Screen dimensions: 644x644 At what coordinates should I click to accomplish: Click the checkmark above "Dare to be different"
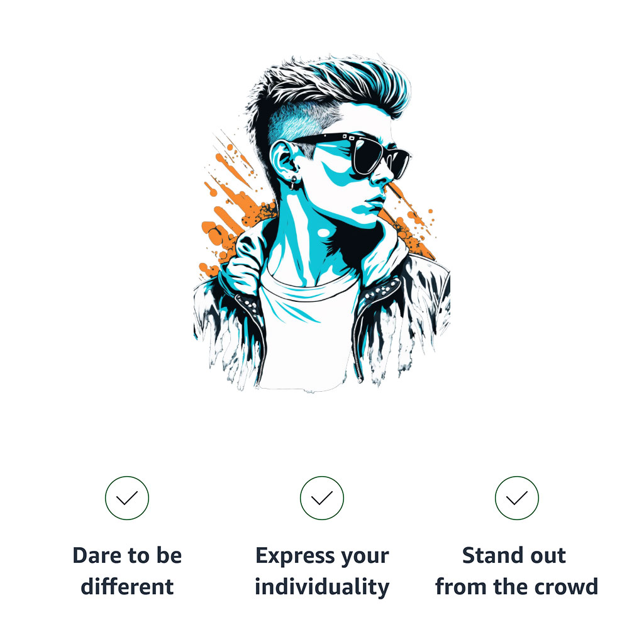point(127,498)
